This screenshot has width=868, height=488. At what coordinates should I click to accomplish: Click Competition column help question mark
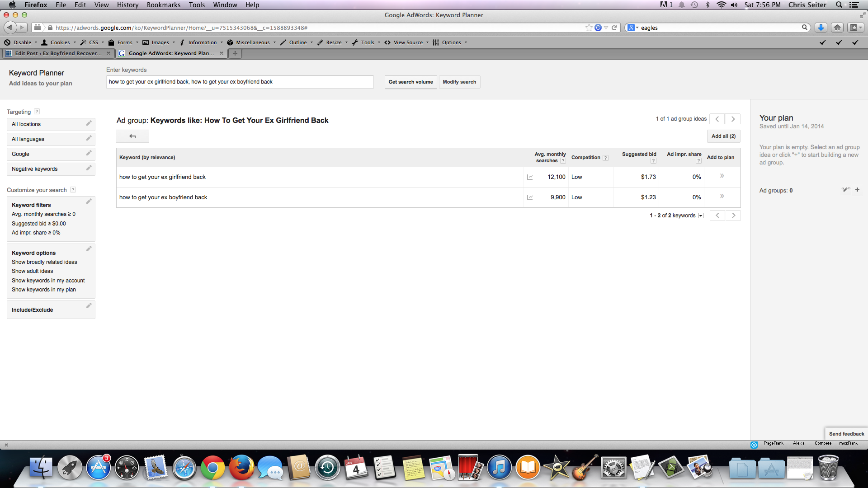coord(605,158)
